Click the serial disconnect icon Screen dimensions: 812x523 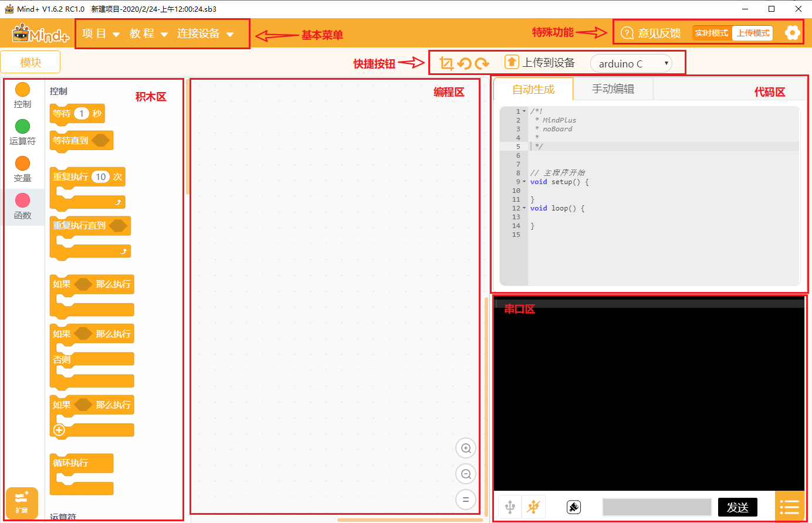(533, 507)
